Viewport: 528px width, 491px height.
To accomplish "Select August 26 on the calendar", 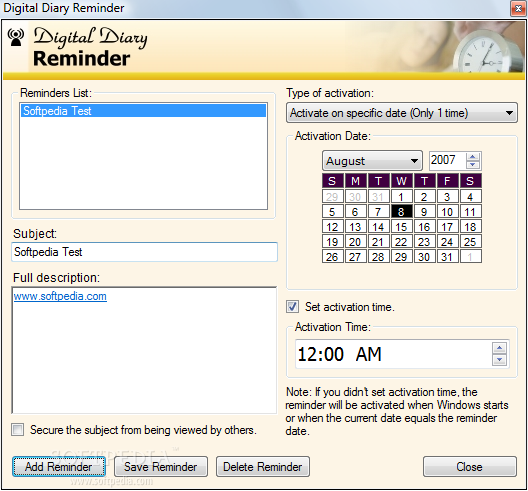I will pos(332,257).
